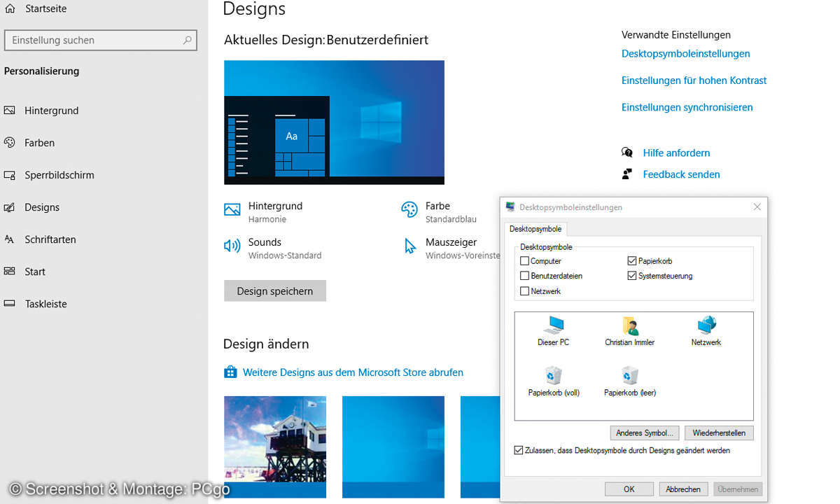The width and height of the screenshot is (840, 504).
Task: Select the Papierkorb (leer) icon
Action: click(630, 376)
